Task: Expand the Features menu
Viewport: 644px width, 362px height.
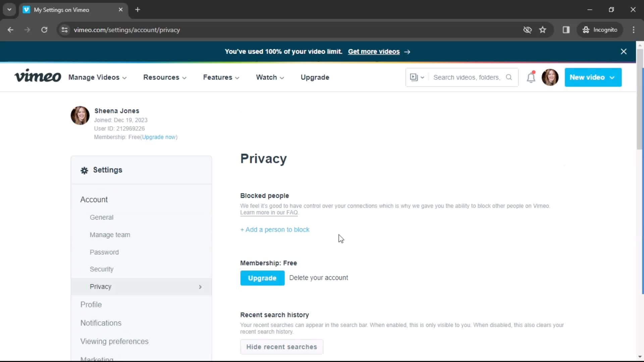Action: (221, 77)
